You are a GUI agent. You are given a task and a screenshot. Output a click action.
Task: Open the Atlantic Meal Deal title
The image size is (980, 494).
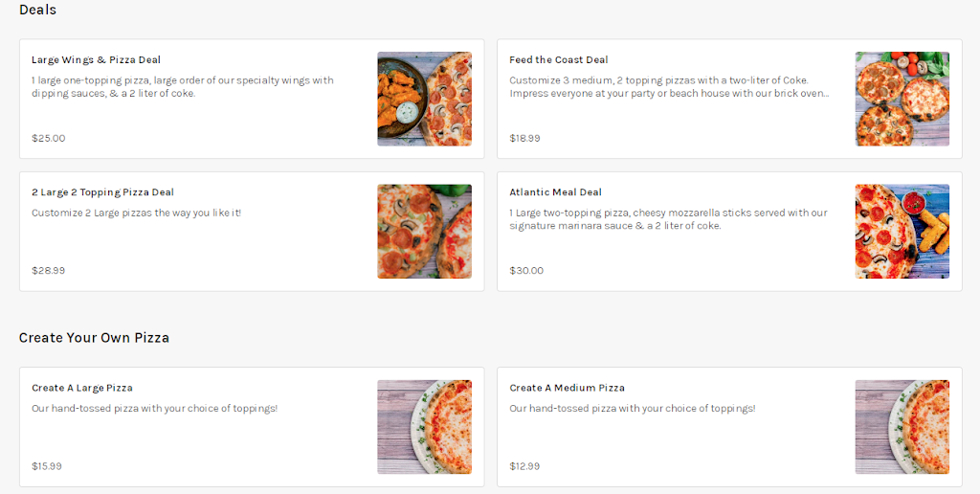pos(555,192)
